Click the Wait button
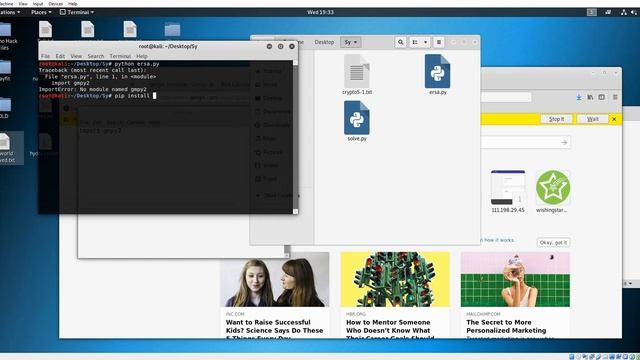The width and height of the screenshot is (640, 360). click(592, 119)
